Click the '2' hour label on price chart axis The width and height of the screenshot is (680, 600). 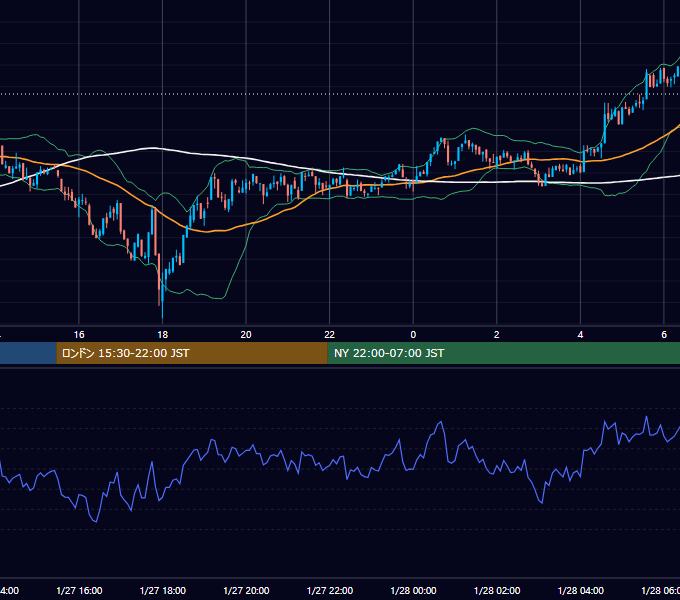pos(497,335)
